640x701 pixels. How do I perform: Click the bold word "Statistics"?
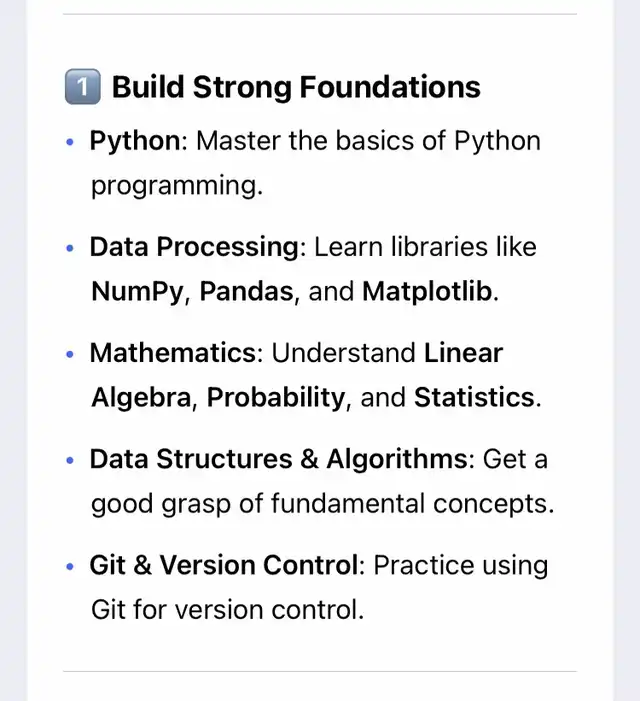coord(473,398)
